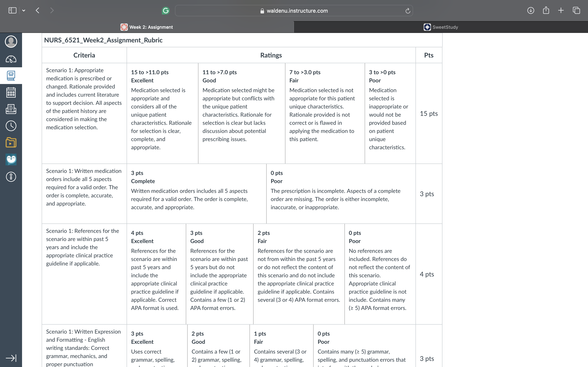Open the Share menu button
The image size is (588, 367).
pos(546,10)
